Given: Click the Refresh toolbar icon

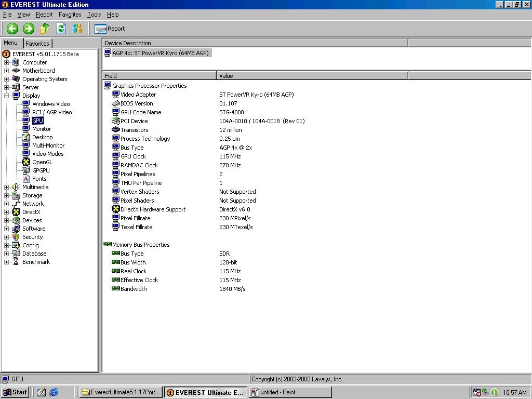Looking at the screenshot, I should [x=61, y=29].
